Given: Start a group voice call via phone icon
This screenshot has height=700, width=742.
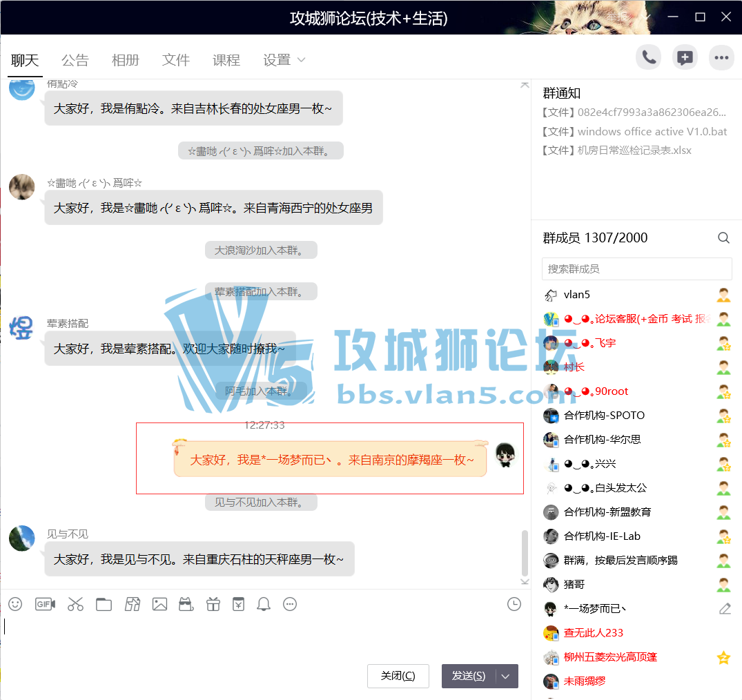Looking at the screenshot, I should [648, 58].
